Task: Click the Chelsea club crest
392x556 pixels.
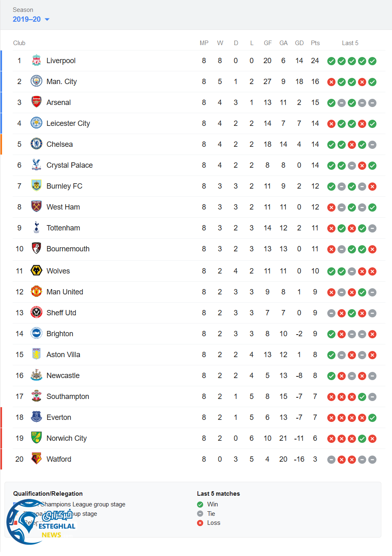Action: pos(36,144)
